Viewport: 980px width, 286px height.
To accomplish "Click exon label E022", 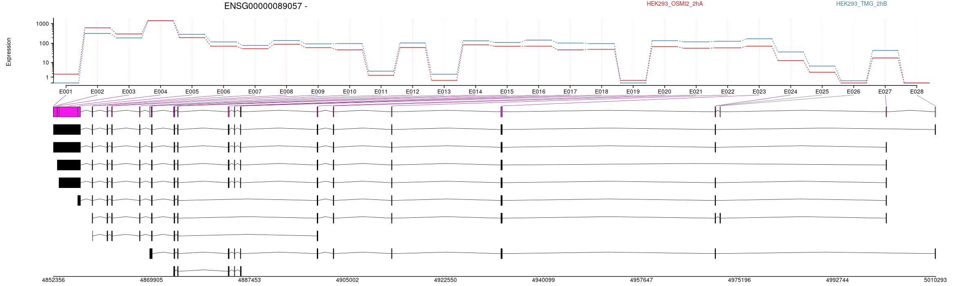I will [728, 92].
